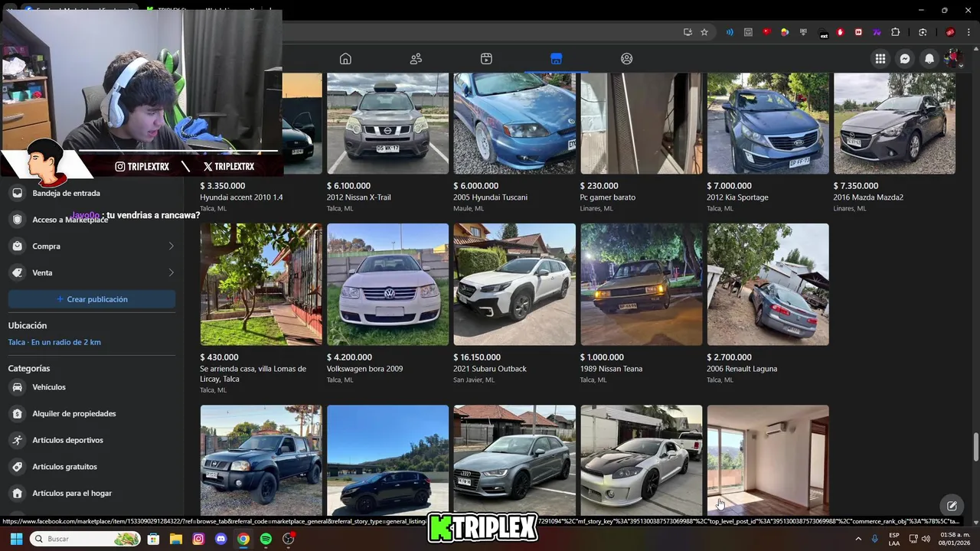Viewport: 980px width, 551px height.
Task: Click the bookmark star in address bar
Action: tap(704, 32)
